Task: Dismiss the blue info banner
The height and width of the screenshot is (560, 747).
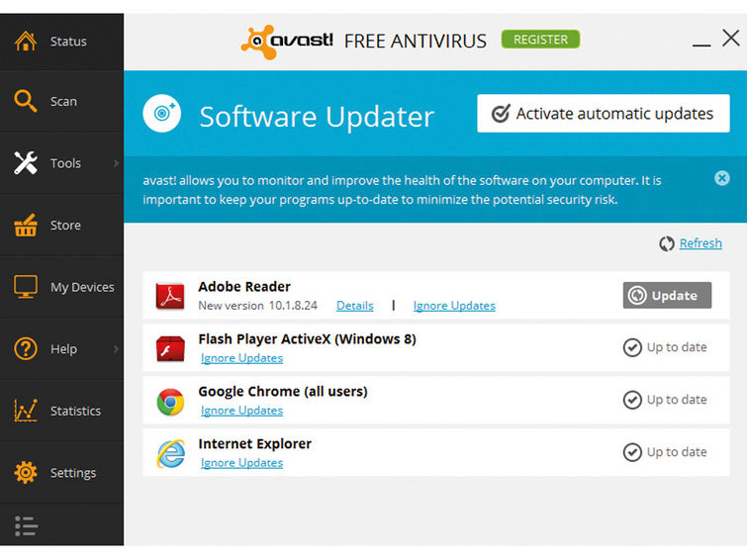Action: coord(721,178)
